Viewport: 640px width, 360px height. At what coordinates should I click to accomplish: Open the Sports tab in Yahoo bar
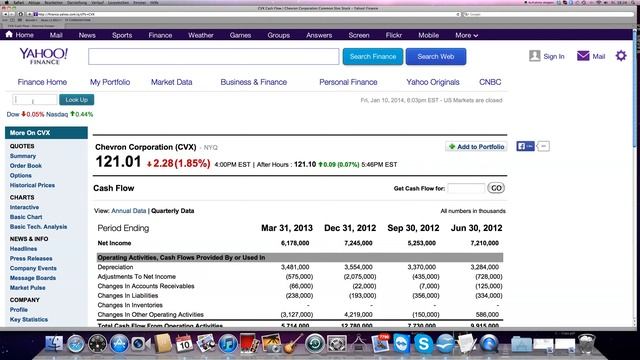(x=122, y=35)
